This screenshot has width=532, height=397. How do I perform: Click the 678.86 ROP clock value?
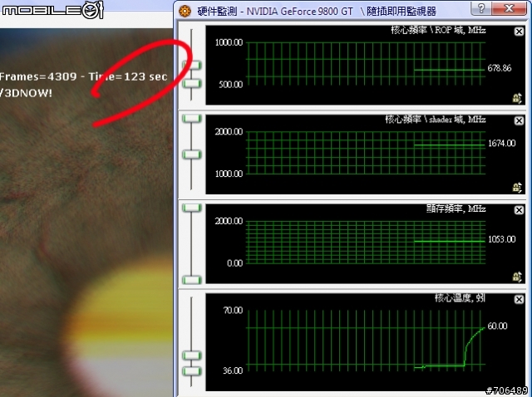point(500,68)
